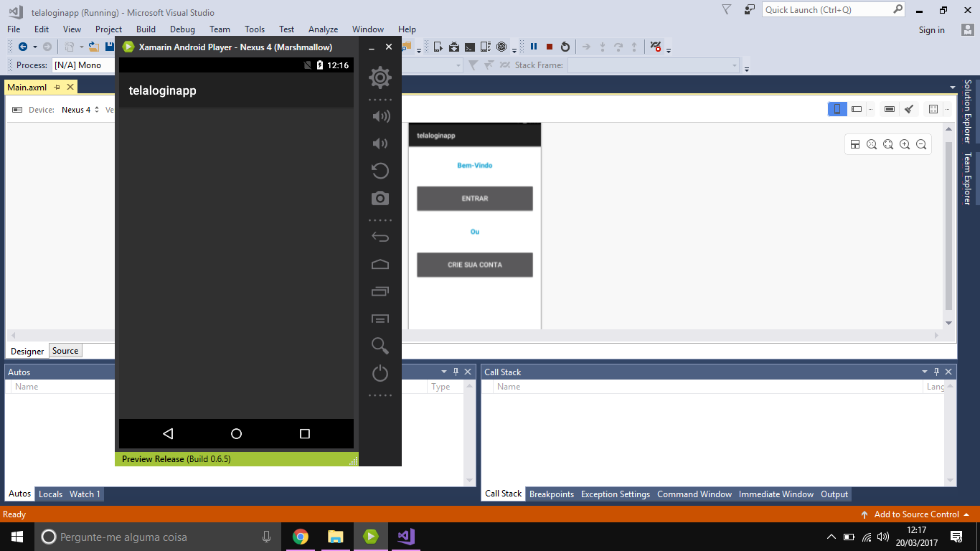Viewport: 980px width, 551px height.
Task: Click the Back arrow in the emulator sidebar
Action: [380, 237]
